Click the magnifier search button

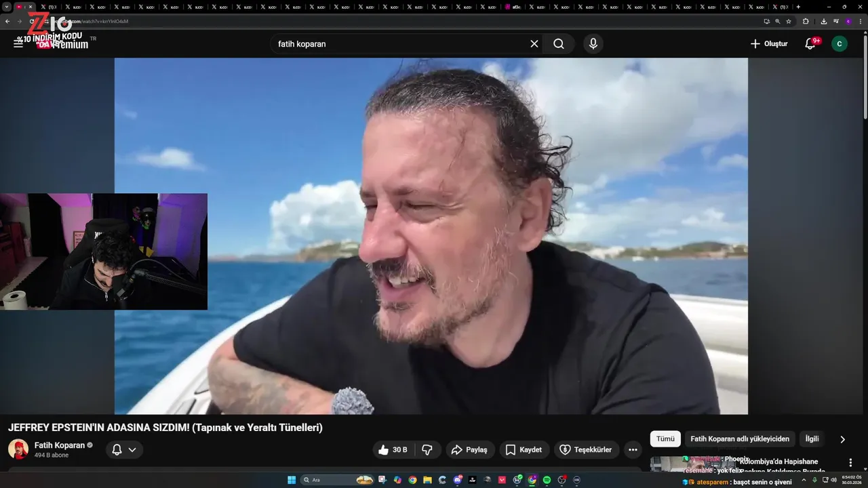(559, 43)
